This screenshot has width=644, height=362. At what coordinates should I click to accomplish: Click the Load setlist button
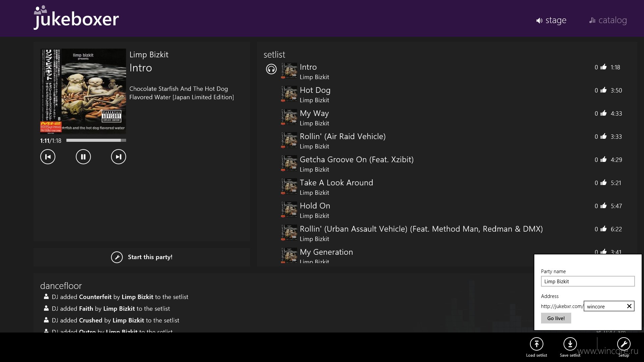pyautogui.click(x=536, y=347)
